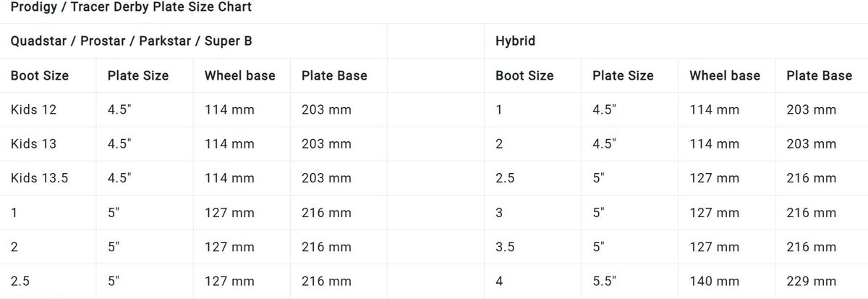Click the Prodigy / Tracer Derby chart title
This screenshot has height=299, width=868.
point(131,7)
